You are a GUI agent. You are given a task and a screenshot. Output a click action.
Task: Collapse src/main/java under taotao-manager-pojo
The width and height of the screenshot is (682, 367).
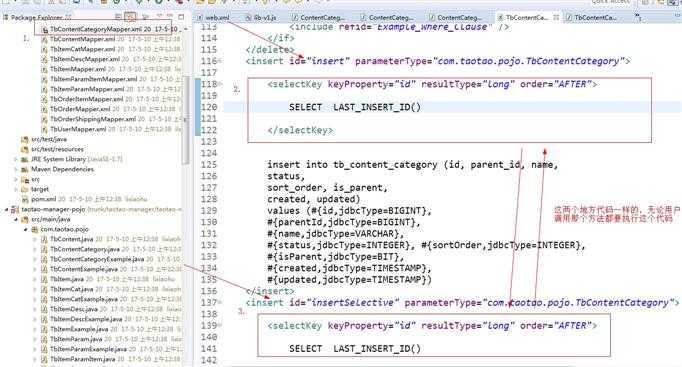pos(17,219)
